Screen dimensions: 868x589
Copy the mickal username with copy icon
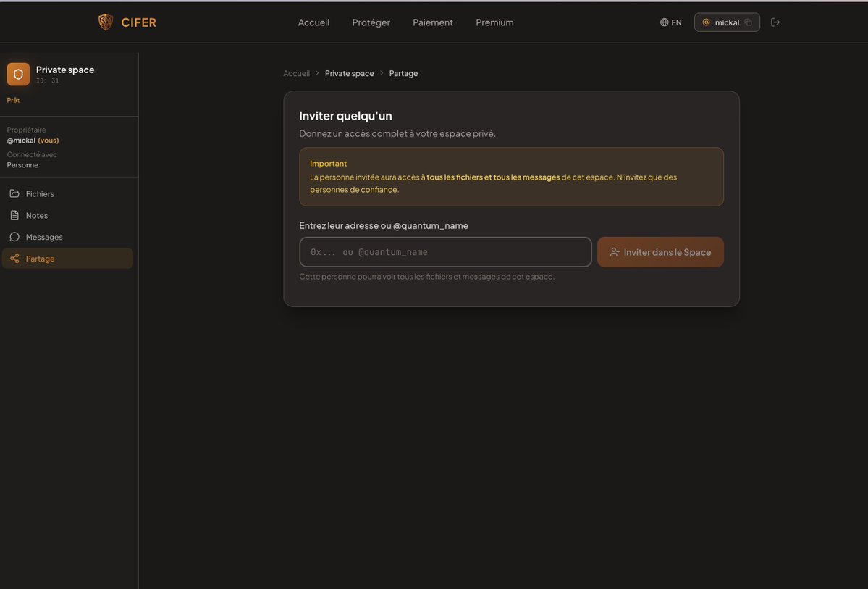click(x=748, y=22)
